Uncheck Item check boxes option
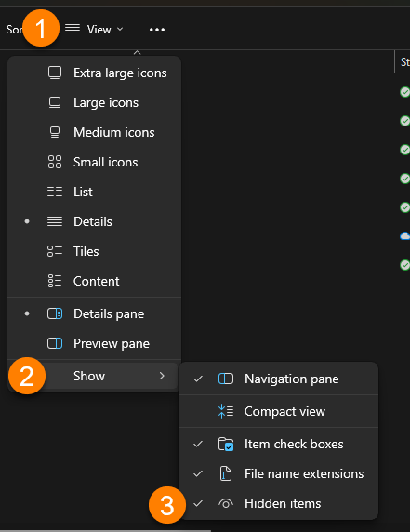The image size is (410, 532). pos(278,445)
